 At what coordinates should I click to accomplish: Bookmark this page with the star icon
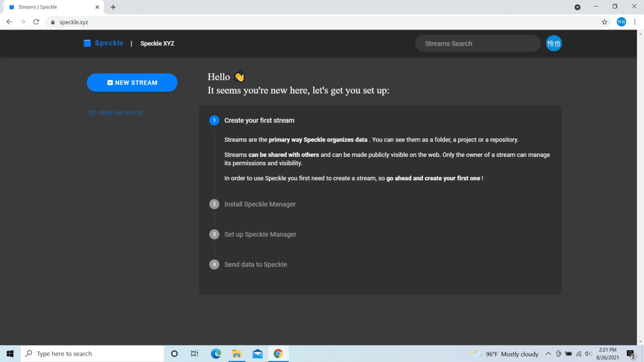pos(604,22)
